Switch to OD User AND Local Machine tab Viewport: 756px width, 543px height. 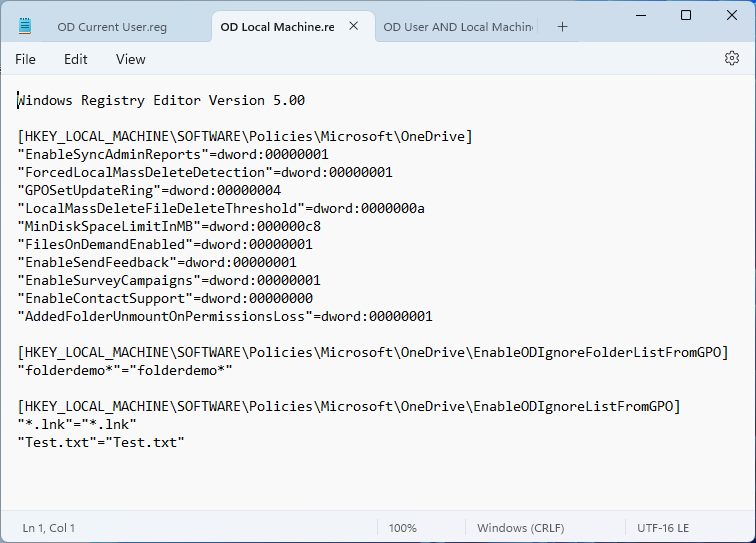(x=458, y=27)
